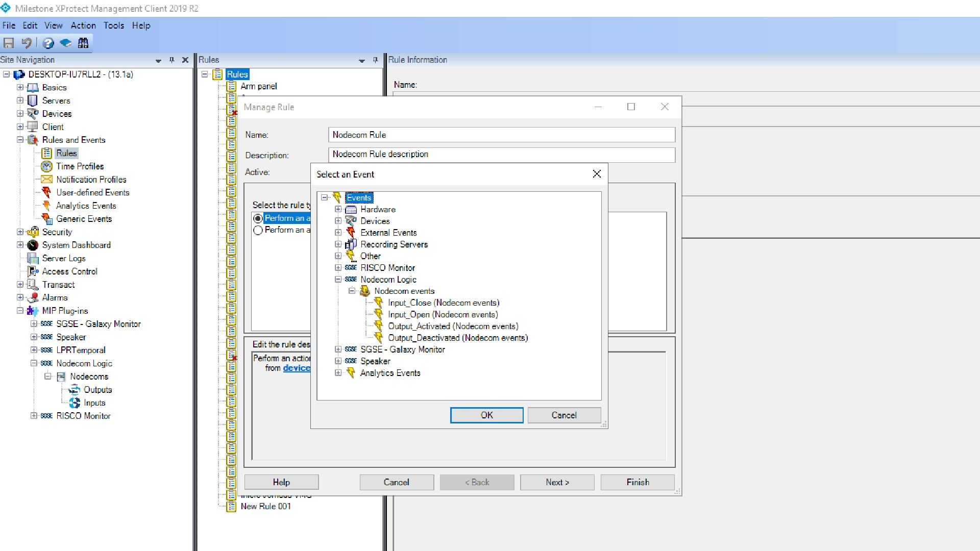Collapse the Rules root tree node

(205, 74)
